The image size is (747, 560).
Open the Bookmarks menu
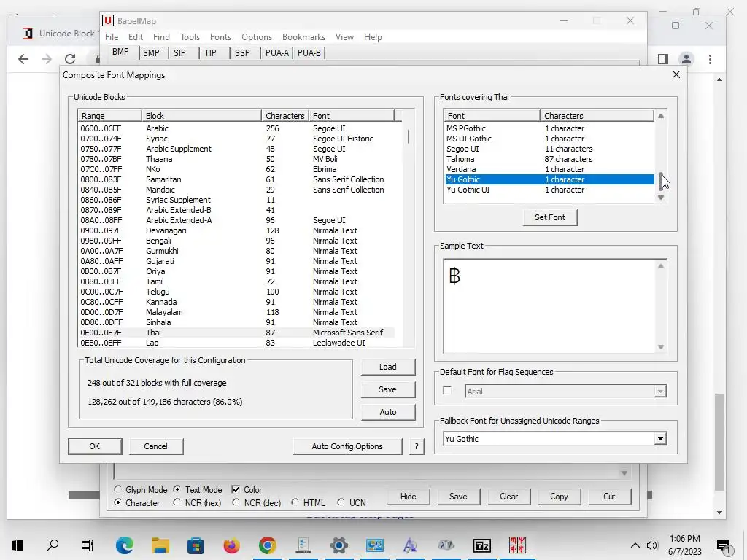pyautogui.click(x=303, y=36)
